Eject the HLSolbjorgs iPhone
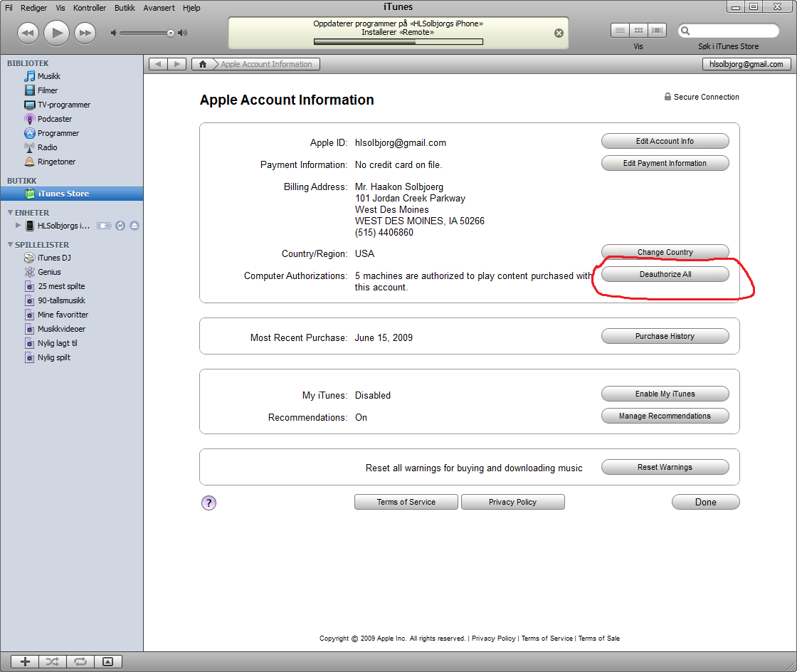The width and height of the screenshot is (797, 672). tap(134, 226)
